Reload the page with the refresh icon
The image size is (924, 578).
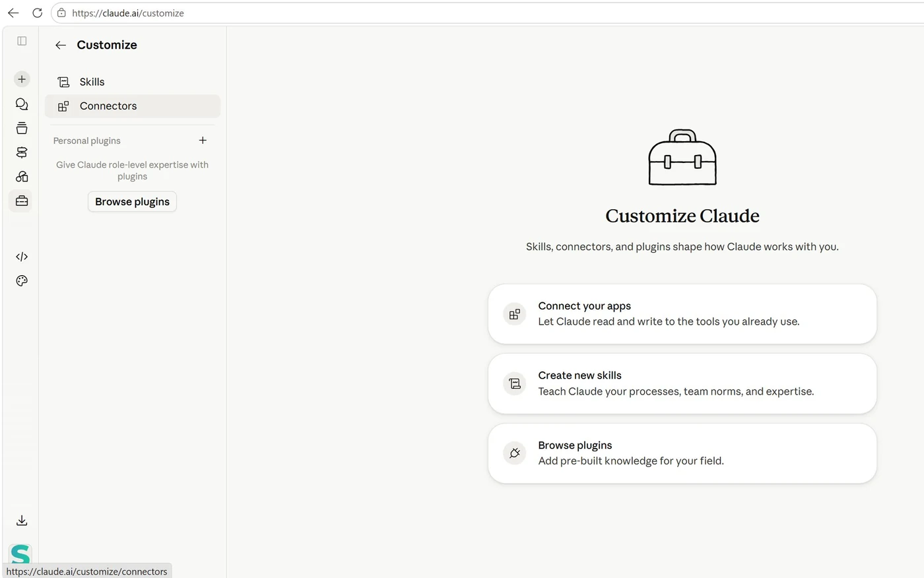(37, 13)
